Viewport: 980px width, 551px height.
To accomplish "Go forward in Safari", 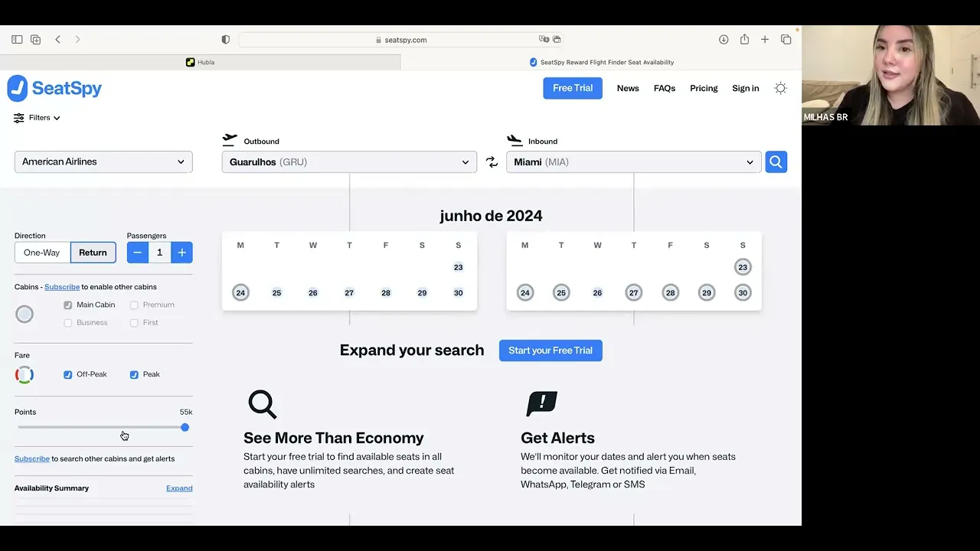I will (77, 40).
